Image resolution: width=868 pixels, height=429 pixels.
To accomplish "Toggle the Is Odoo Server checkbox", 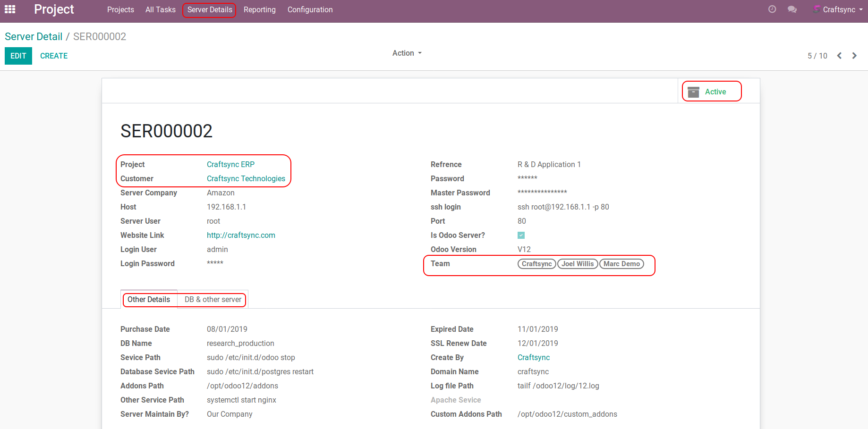I will 521,236.
